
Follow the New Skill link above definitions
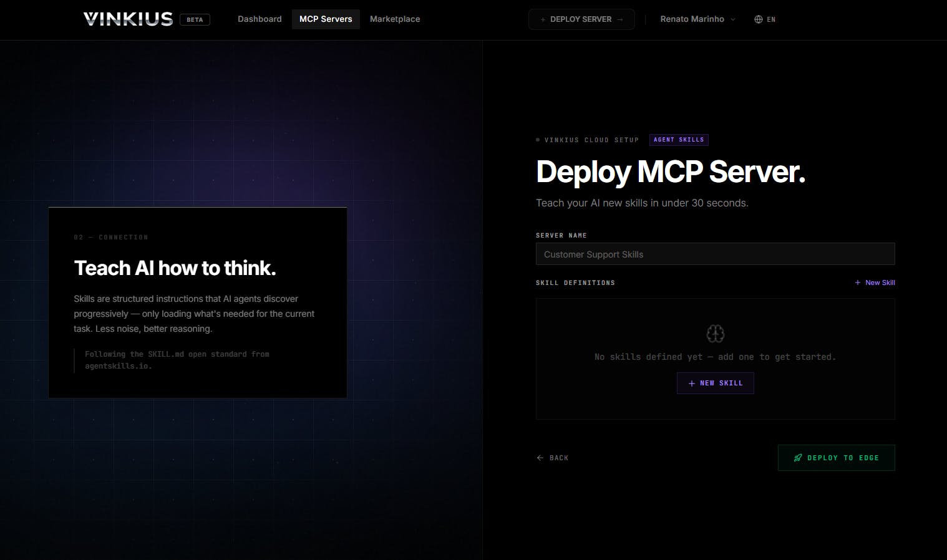[875, 282]
